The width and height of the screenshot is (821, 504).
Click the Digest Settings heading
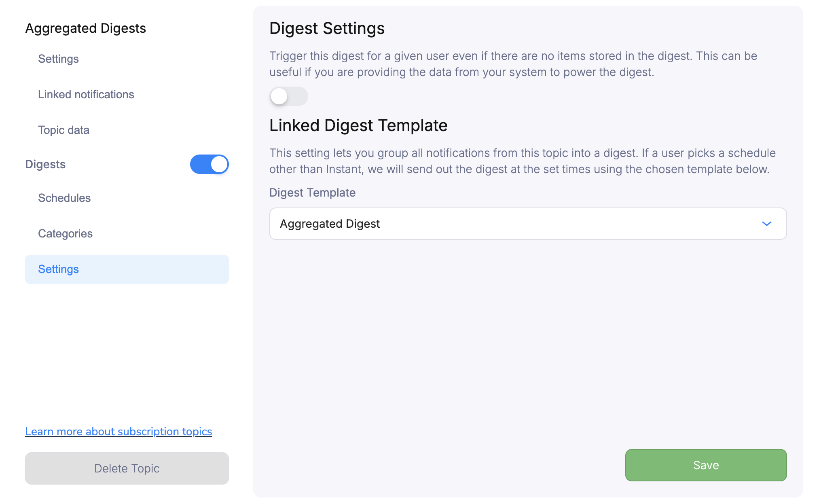click(327, 28)
